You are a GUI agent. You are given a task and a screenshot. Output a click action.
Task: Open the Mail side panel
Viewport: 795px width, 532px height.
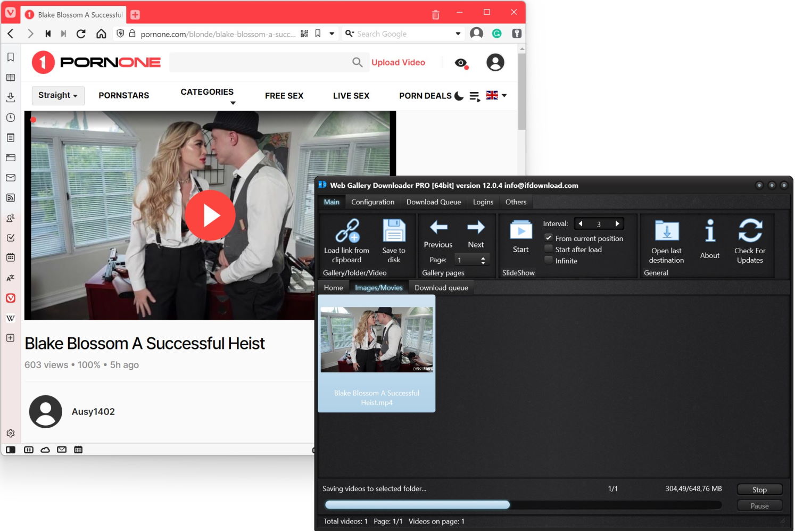(x=10, y=178)
